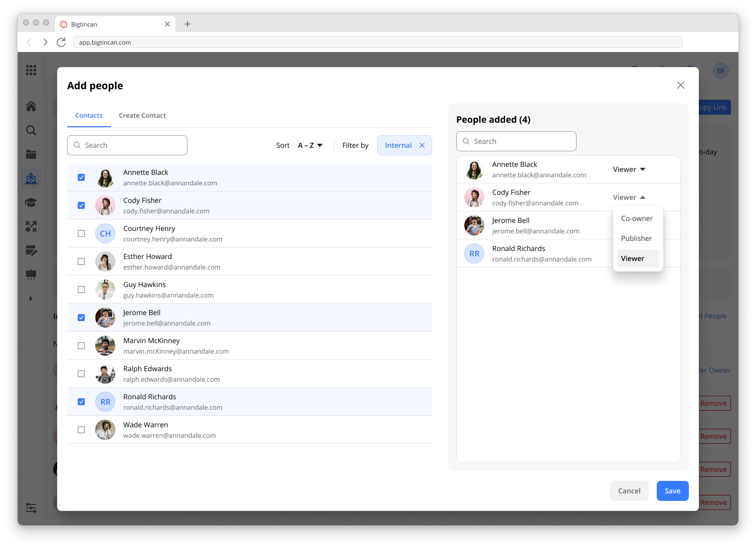The height and width of the screenshot is (547, 756).
Task: Select Publisher from the role menu
Action: pos(638,238)
